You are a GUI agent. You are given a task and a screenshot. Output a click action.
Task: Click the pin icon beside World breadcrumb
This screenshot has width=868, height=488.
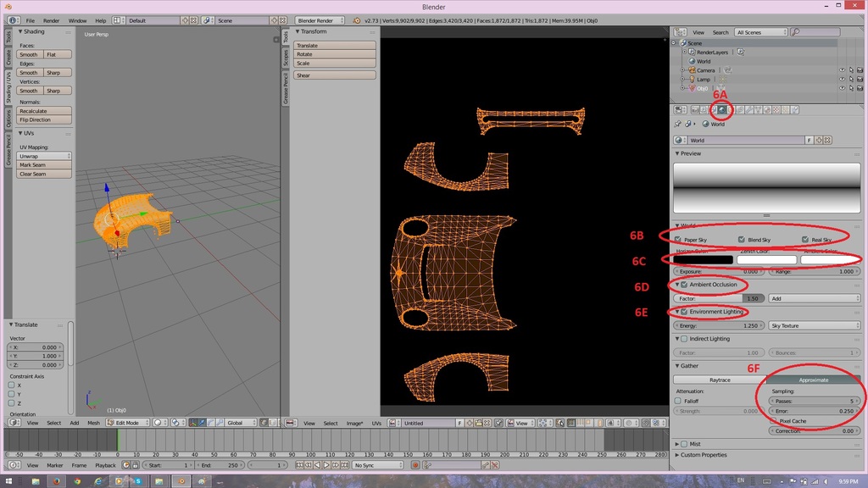point(678,124)
